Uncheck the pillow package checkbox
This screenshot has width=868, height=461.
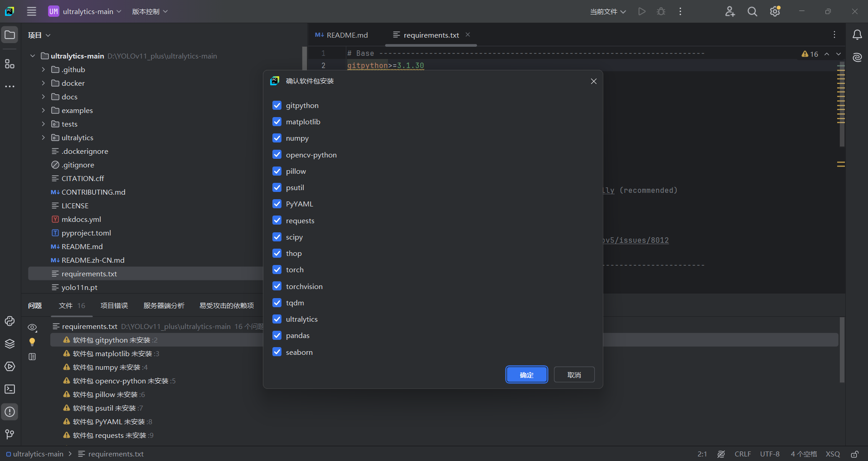[x=277, y=171]
